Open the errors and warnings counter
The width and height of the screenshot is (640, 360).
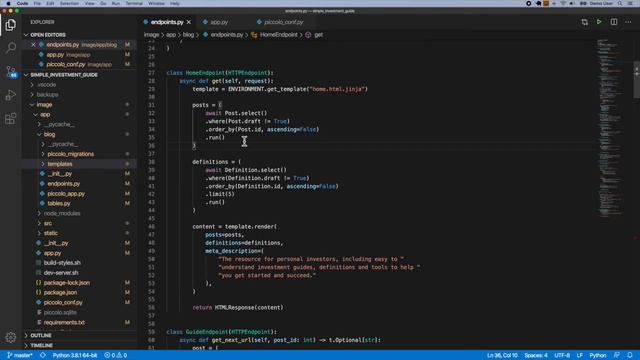pyautogui.click(x=116, y=355)
